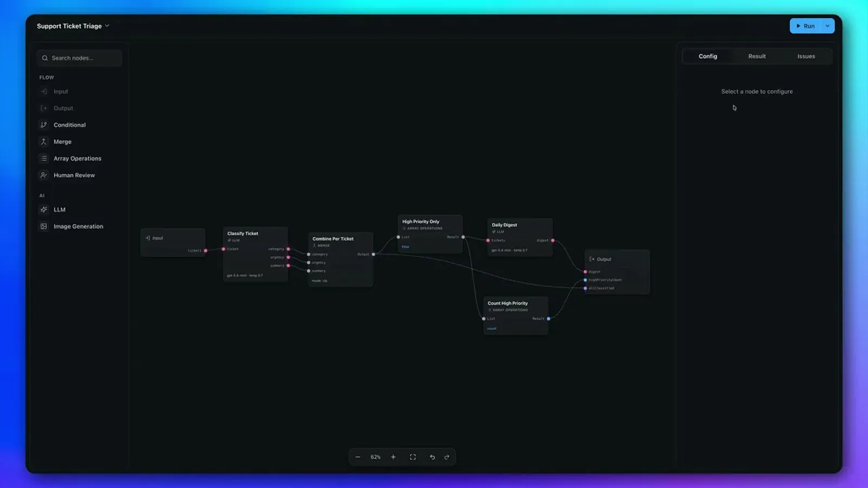Click the List input port on High Priority Only
This screenshot has width=868, height=488.
(x=398, y=237)
